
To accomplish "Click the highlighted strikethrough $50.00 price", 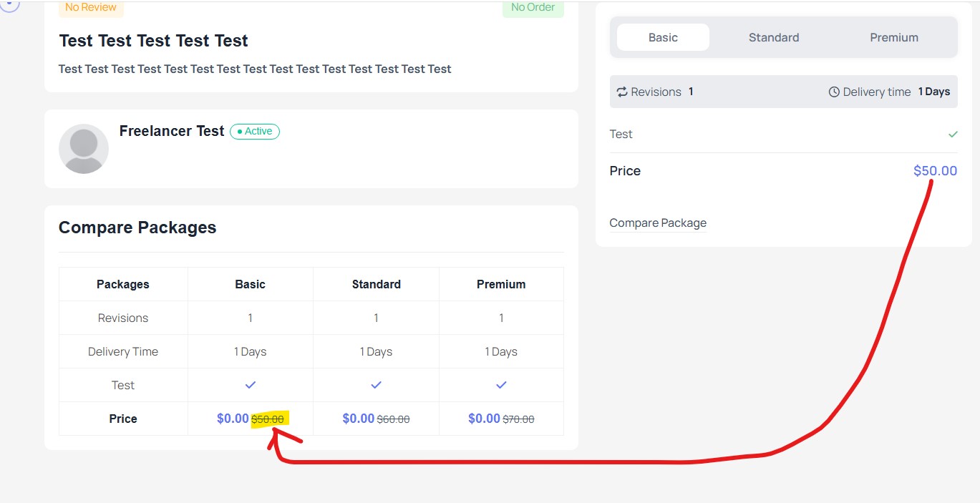I will pos(268,419).
